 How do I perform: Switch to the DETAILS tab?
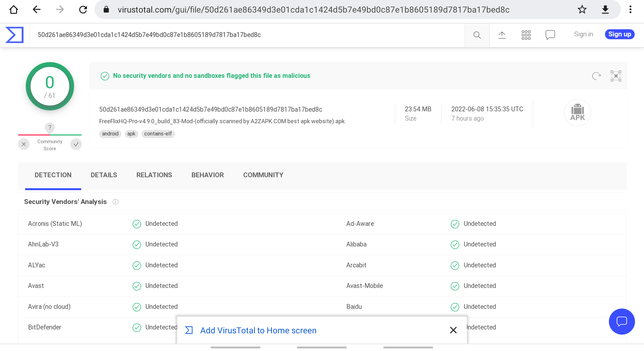104,175
